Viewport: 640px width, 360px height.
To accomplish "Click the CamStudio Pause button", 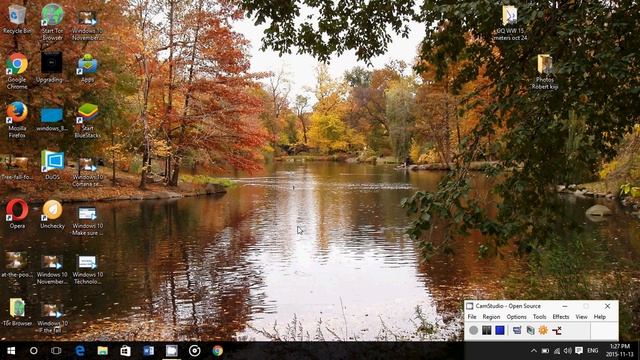I will pos(487,330).
